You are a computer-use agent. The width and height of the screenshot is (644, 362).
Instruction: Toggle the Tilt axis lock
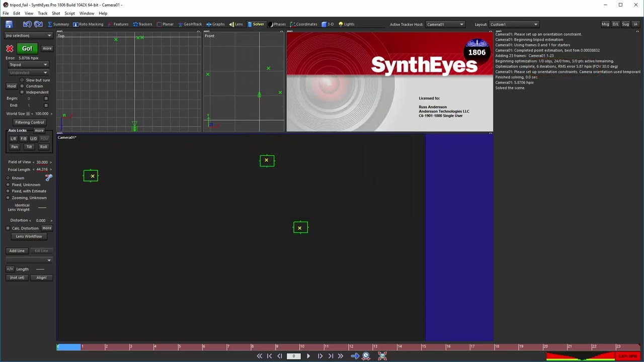(29, 147)
